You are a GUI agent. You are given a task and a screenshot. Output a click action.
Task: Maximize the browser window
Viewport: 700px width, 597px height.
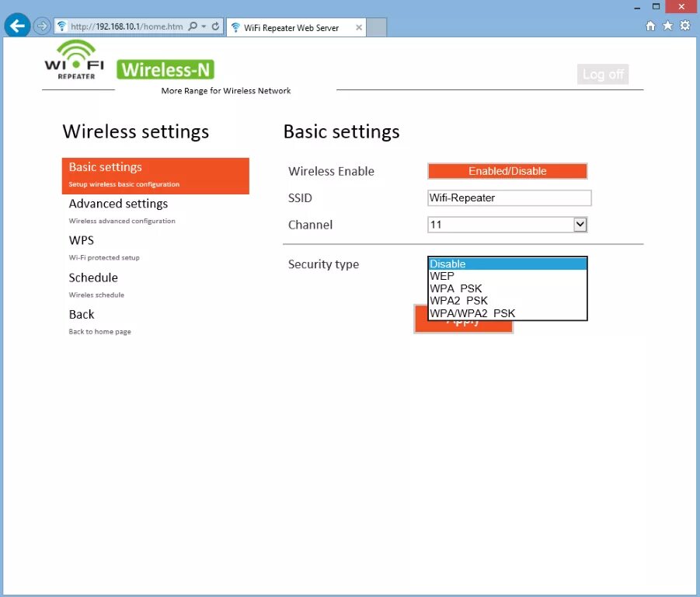click(656, 6)
